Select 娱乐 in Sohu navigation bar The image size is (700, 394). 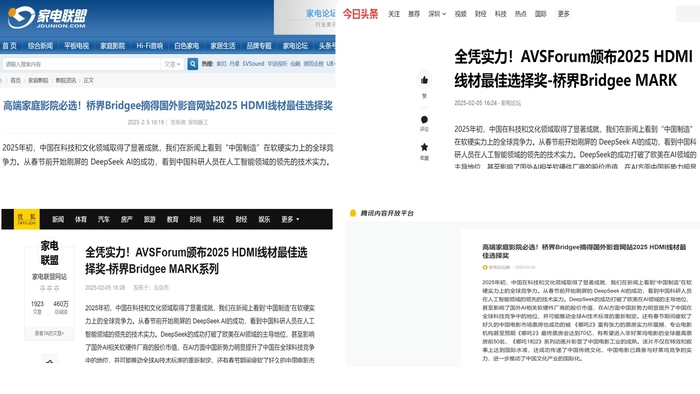point(264,219)
